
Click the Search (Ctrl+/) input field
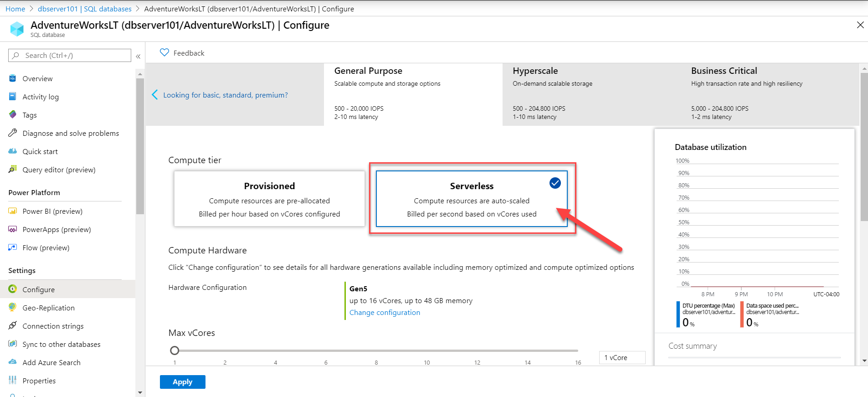(x=70, y=55)
